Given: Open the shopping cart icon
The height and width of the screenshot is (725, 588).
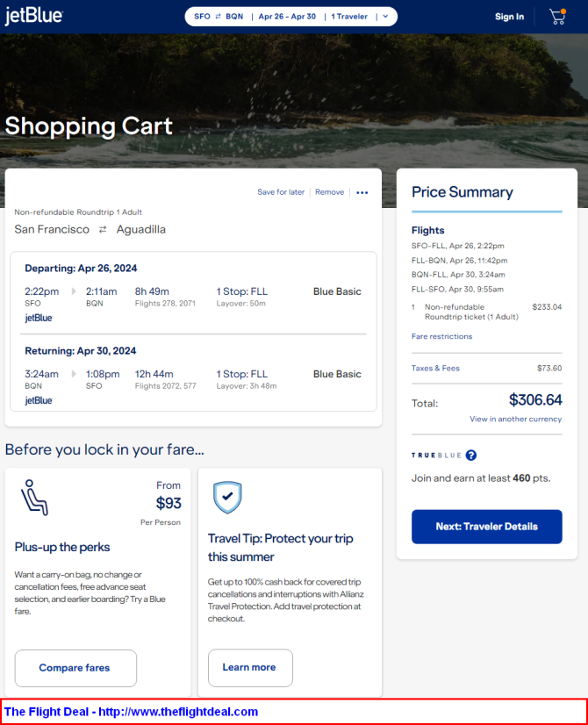Looking at the screenshot, I should 556,17.
